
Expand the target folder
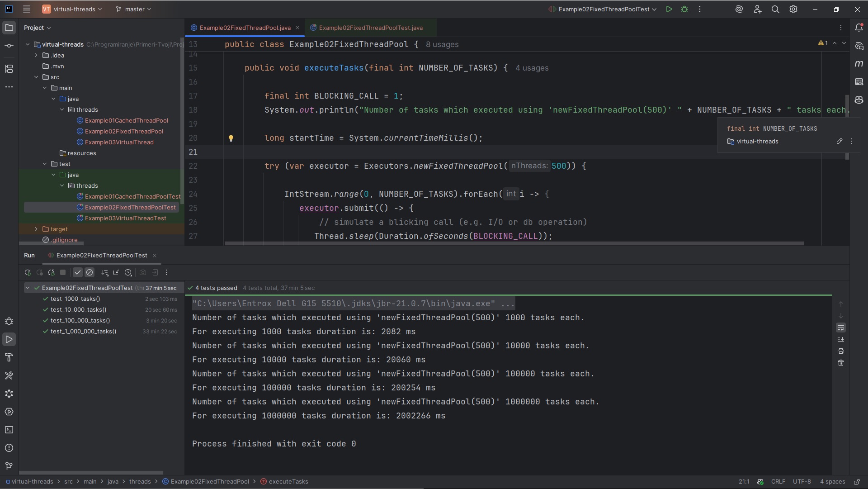coord(36,229)
